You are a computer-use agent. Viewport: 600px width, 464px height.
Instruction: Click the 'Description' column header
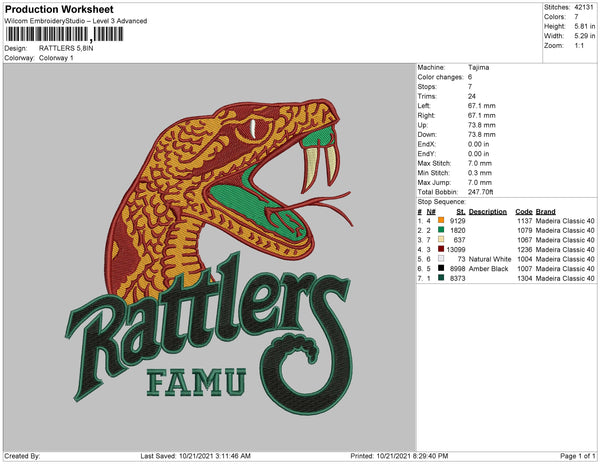pyautogui.click(x=488, y=212)
